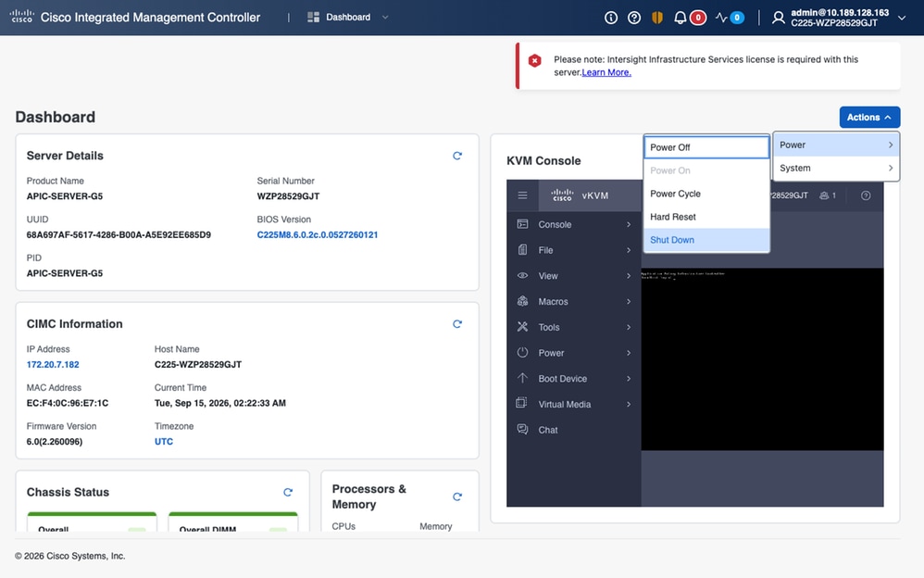Expand the vKVM Virtual Media chevron

click(629, 404)
